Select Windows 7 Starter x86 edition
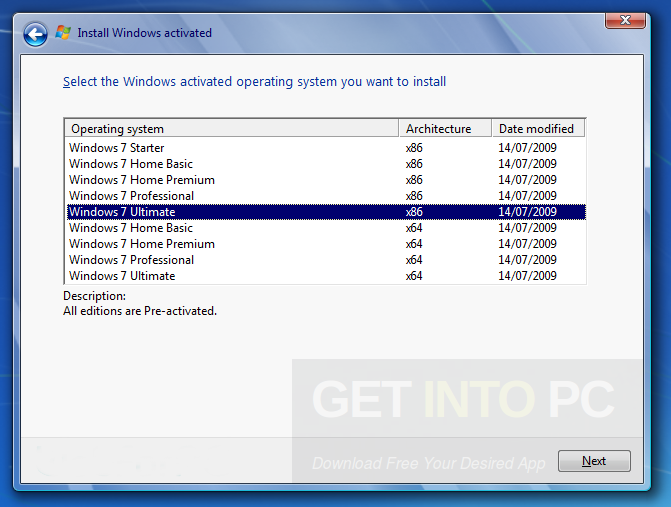The height and width of the screenshot is (507, 671). [x=326, y=148]
